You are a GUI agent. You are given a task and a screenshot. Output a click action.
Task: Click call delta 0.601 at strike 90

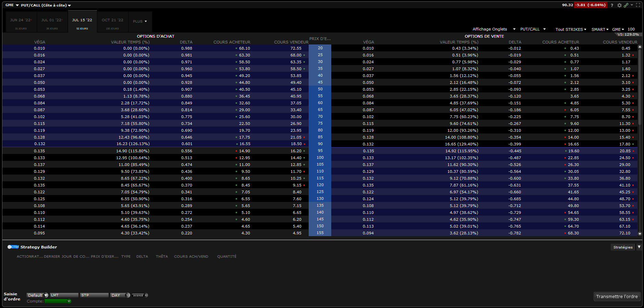click(x=187, y=144)
